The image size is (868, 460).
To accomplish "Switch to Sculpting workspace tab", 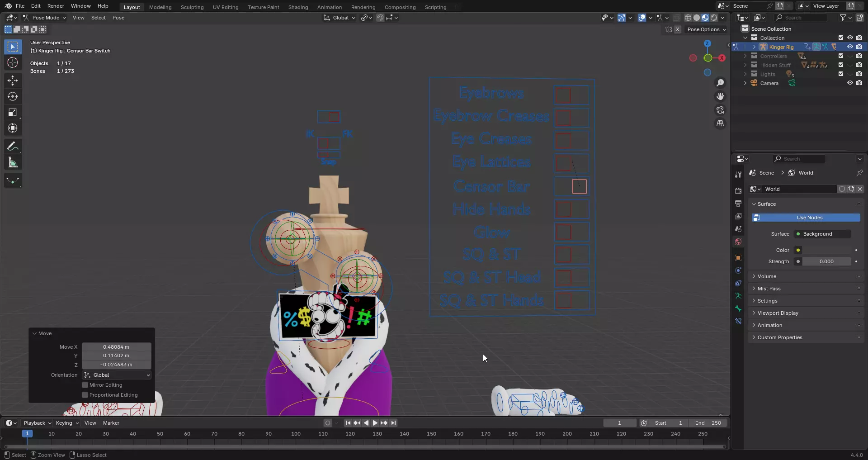I will [x=192, y=7].
